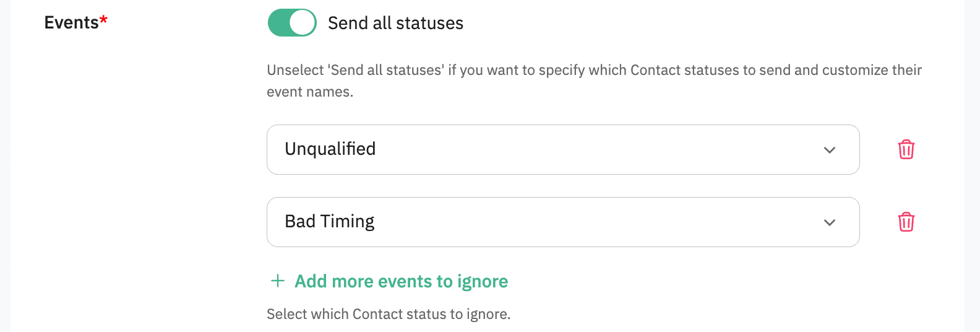Viewport: 980px width, 332px height.
Task: Click the 'Bad Timing' selected value text
Action: (x=330, y=222)
